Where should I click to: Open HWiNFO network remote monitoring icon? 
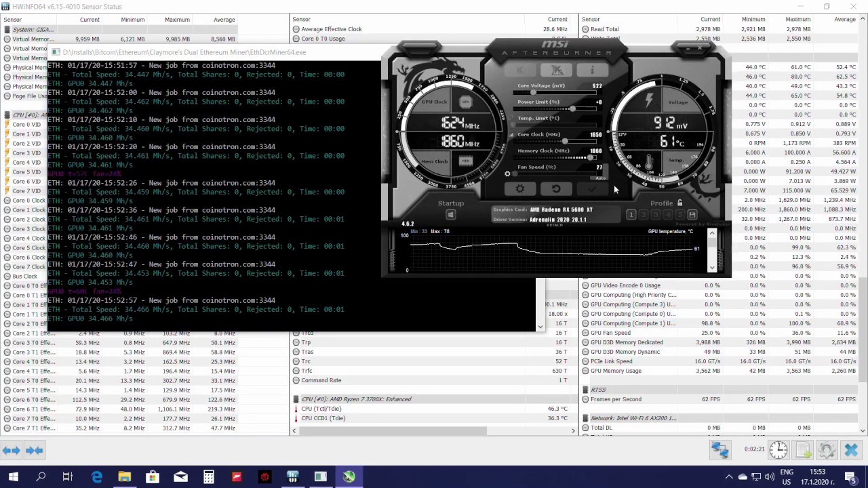pyautogui.click(x=720, y=449)
